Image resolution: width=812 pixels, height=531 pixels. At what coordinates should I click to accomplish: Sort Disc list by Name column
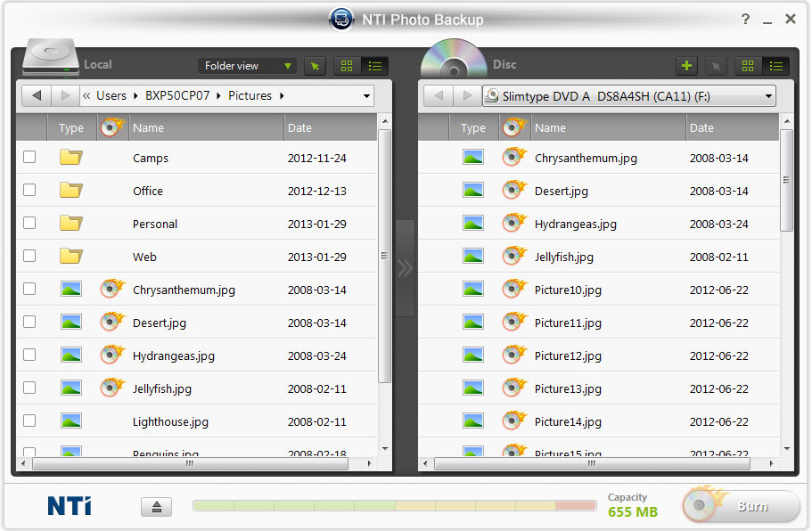point(608,127)
